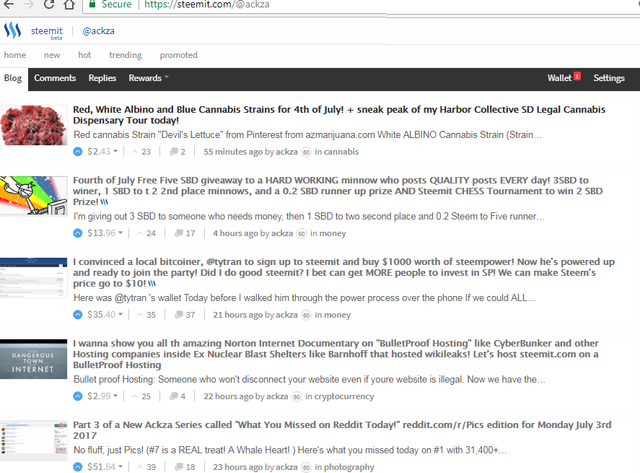Viewport: 640px width, 473px height.
Task: Show voters list with 35 votes
Action: tap(146, 315)
